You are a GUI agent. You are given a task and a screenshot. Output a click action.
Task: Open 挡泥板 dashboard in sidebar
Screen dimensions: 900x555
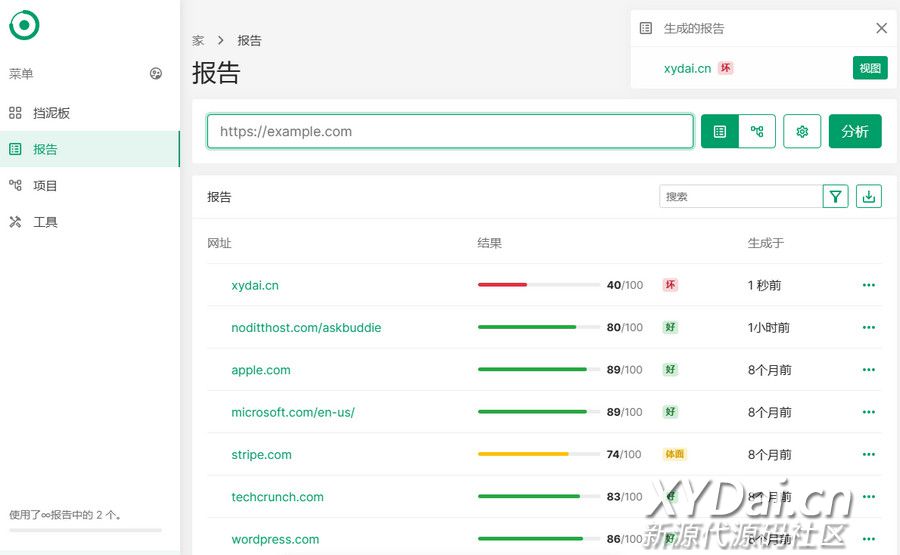(x=51, y=113)
